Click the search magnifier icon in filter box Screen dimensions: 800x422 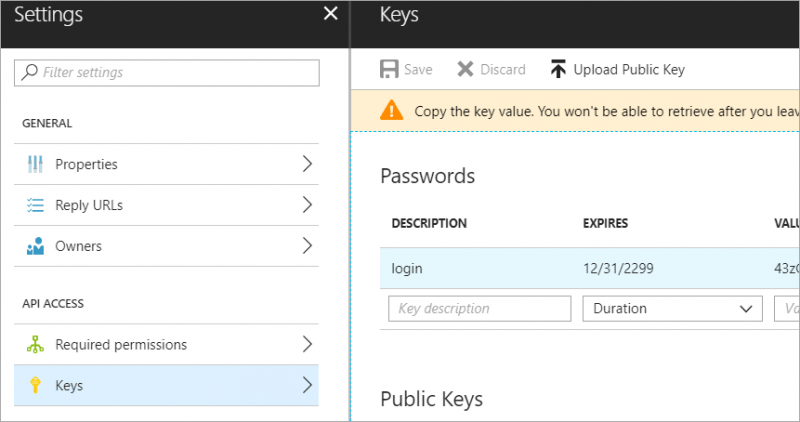pos(29,72)
